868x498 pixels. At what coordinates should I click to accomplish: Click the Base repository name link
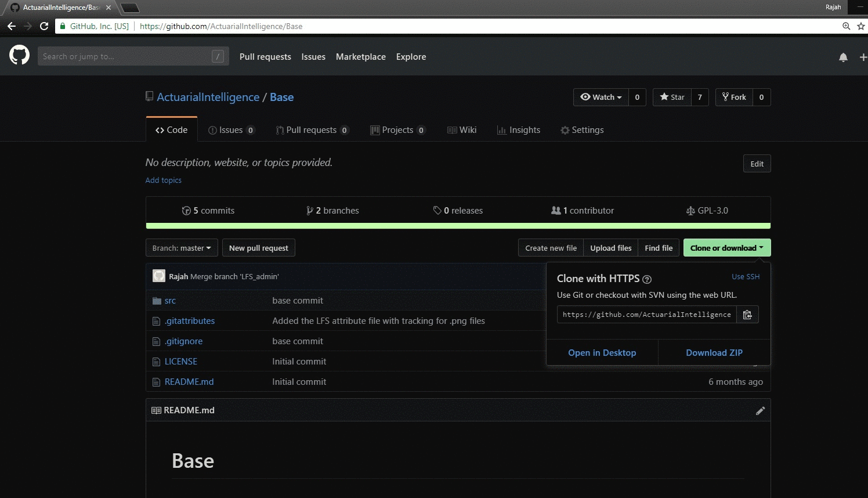[x=282, y=97]
